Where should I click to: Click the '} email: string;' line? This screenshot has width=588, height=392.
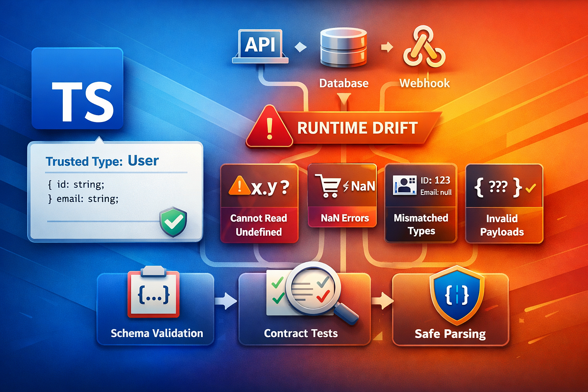tap(83, 199)
